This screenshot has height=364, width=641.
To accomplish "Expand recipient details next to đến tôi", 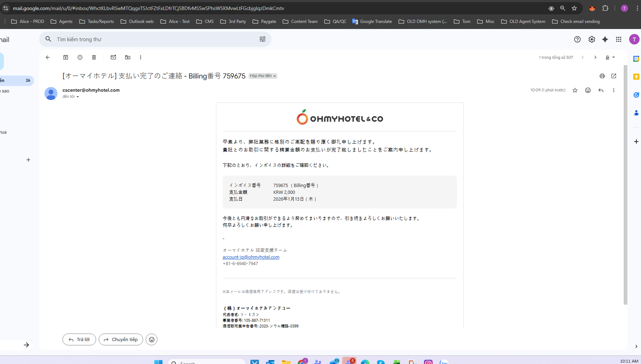I will (x=77, y=97).
